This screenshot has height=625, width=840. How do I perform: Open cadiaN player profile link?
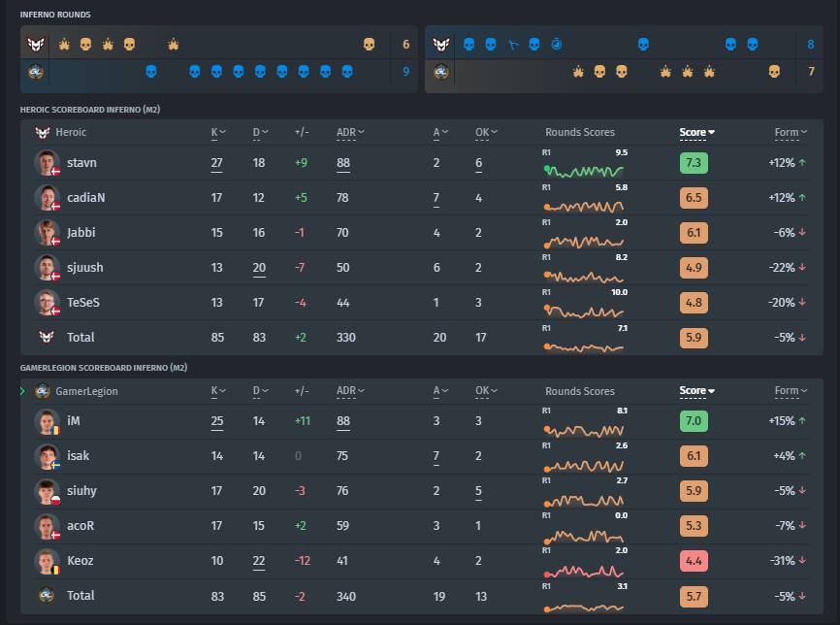(x=85, y=197)
